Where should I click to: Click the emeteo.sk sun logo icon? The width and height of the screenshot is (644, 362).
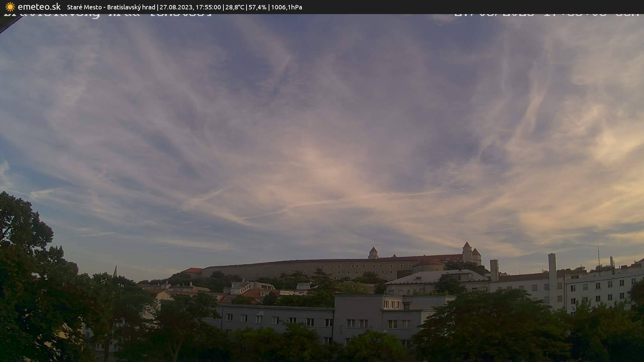pos(10,7)
